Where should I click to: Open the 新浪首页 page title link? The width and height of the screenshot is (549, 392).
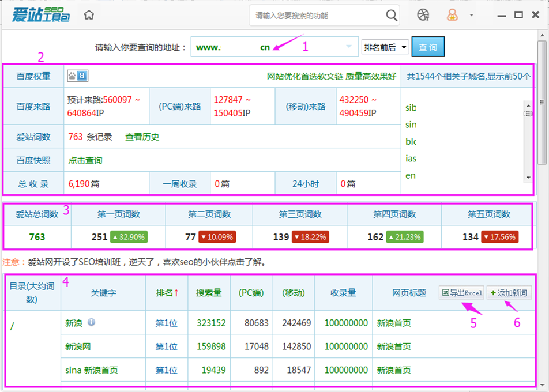[394, 323]
